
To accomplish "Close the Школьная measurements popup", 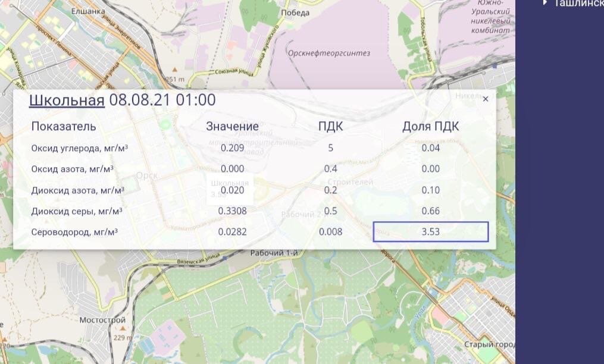I will click(x=486, y=99).
